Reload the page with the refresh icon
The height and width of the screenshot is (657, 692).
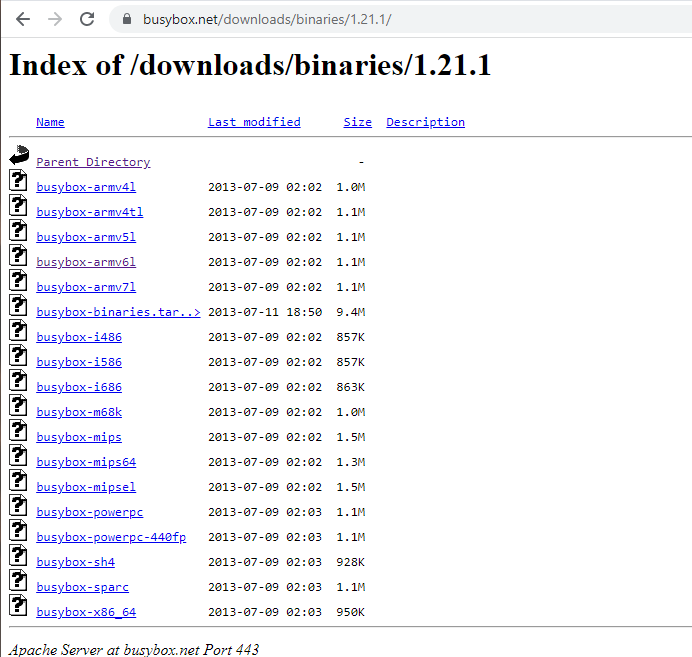[x=87, y=19]
